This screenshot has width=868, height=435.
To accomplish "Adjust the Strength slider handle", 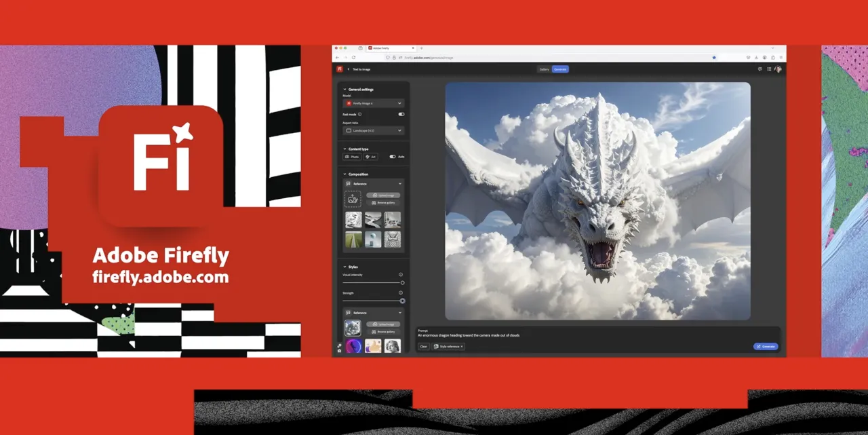I will 402,301.
